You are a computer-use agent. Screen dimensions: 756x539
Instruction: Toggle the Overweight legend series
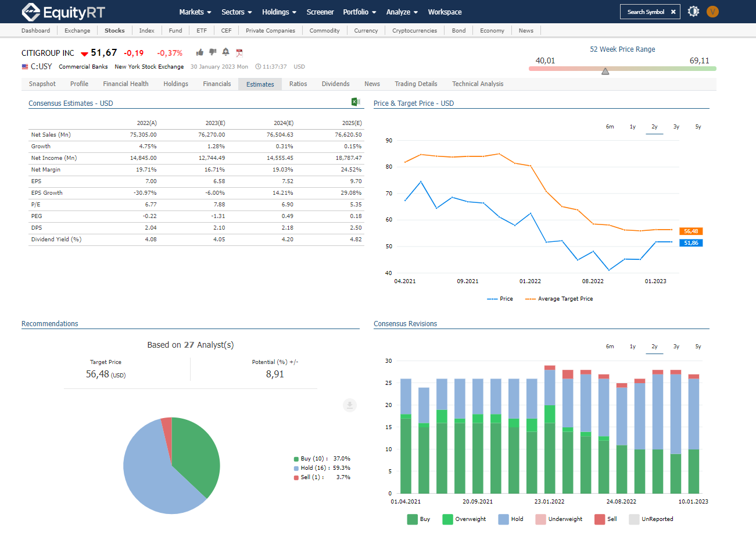464,519
